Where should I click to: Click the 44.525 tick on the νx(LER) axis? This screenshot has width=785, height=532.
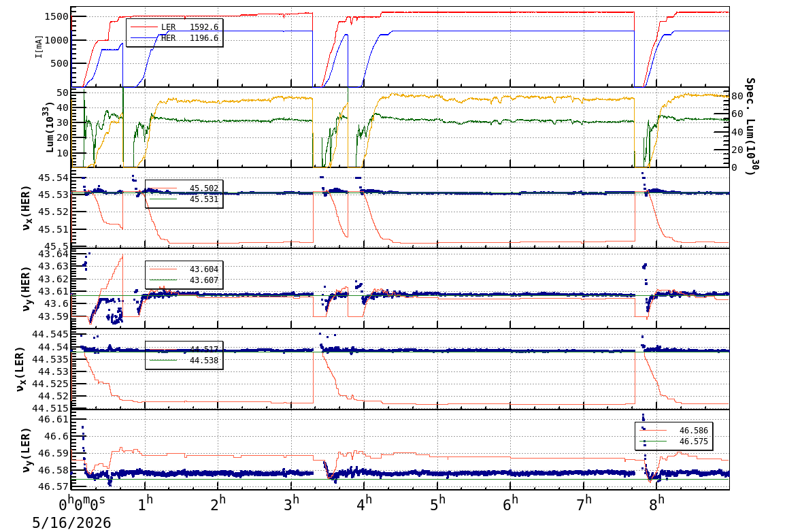point(50,384)
